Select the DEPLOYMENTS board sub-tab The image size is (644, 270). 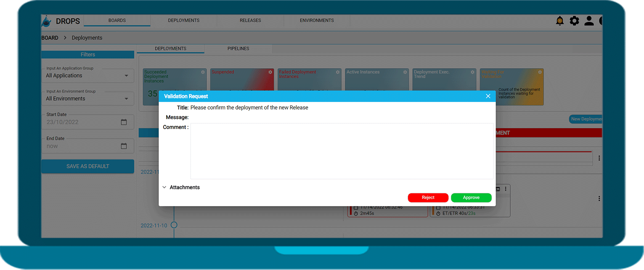(170, 49)
